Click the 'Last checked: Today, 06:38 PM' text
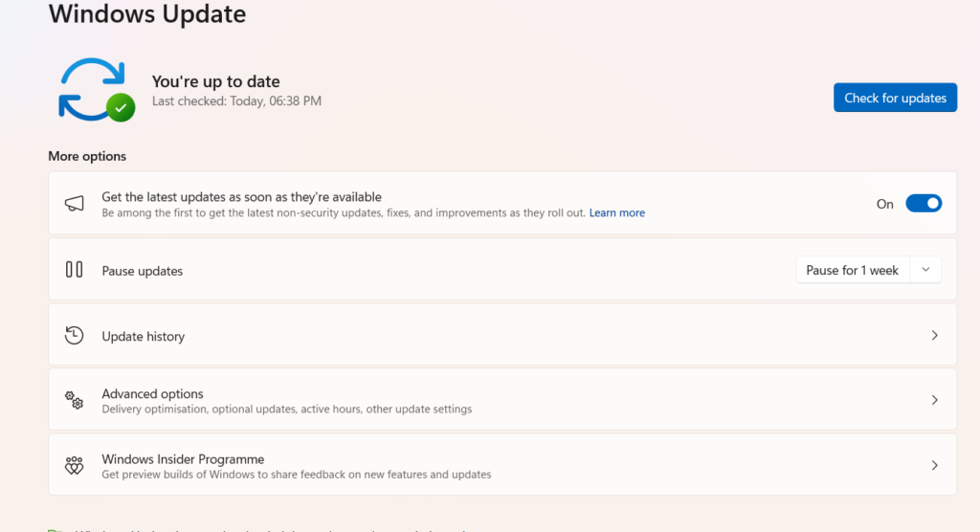Viewport: 980px width, 532px height. 236,100
